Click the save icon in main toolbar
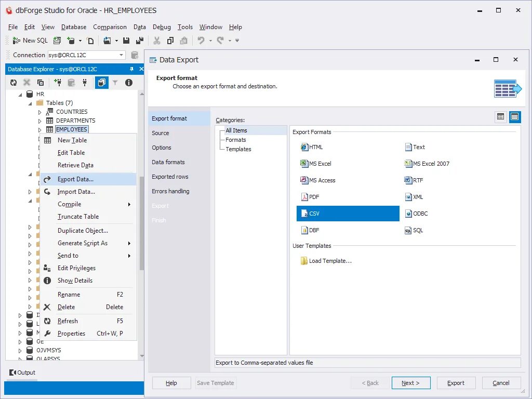 [126, 41]
